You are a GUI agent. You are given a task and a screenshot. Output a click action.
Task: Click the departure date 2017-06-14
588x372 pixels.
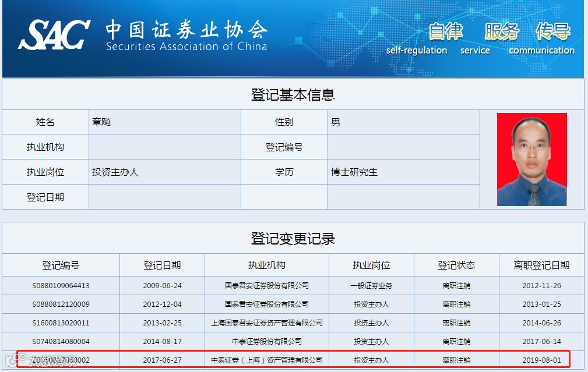(541, 342)
